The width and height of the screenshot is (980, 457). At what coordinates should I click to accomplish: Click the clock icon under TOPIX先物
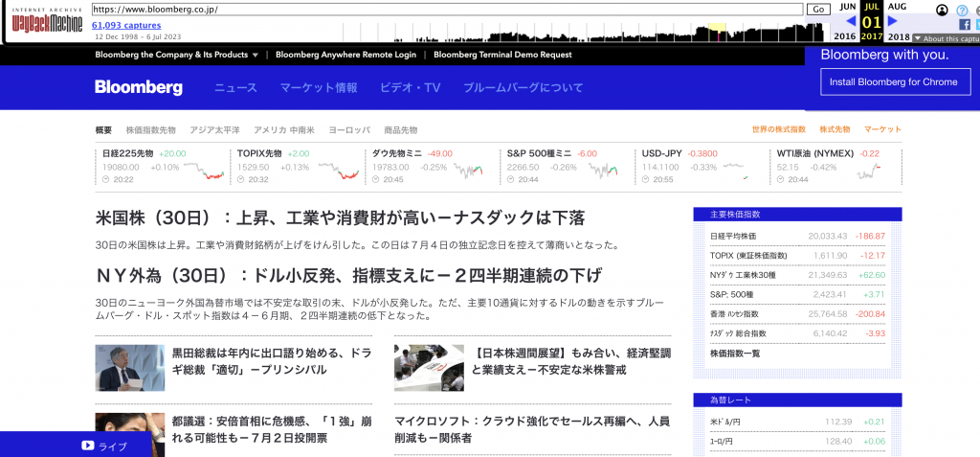click(x=240, y=180)
